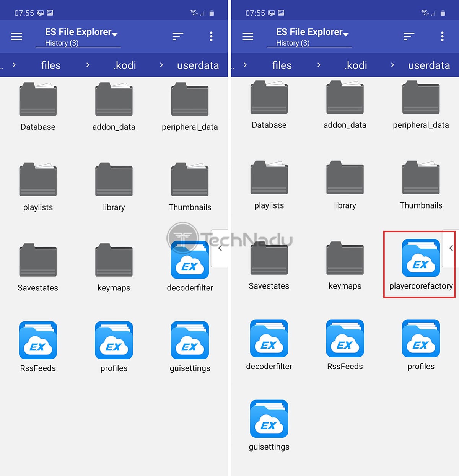The width and height of the screenshot is (459, 476).
Task: Open keymaps folder in right screen
Action: (345, 266)
